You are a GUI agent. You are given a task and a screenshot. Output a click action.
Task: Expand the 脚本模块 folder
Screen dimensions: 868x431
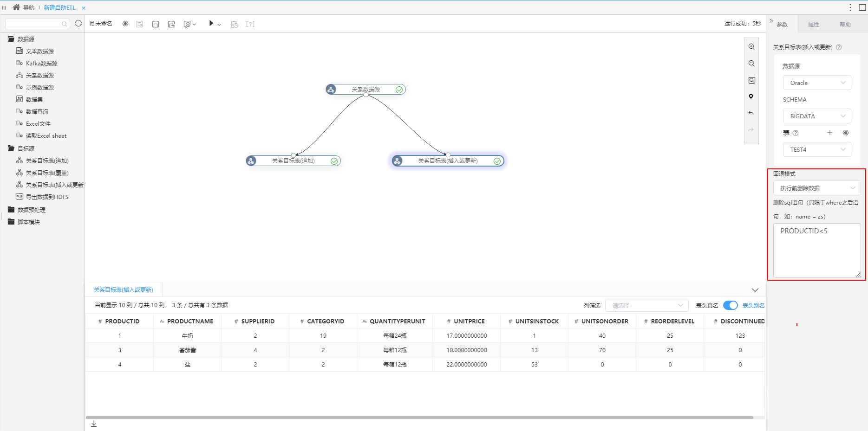pyautogui.click(x=24, y=222)
